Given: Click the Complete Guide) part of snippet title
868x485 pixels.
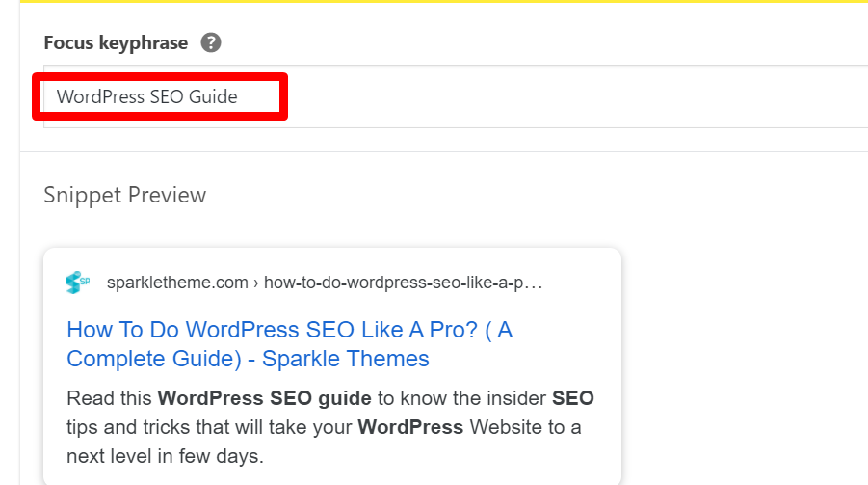Looking at the screenshot, I should click(154, 359).
